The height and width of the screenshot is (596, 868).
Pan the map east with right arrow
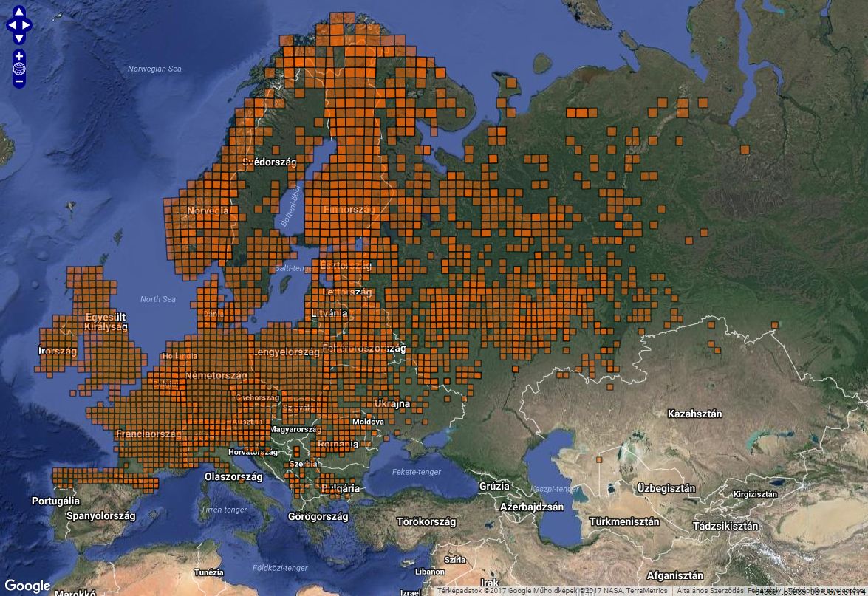click(27, 25)
